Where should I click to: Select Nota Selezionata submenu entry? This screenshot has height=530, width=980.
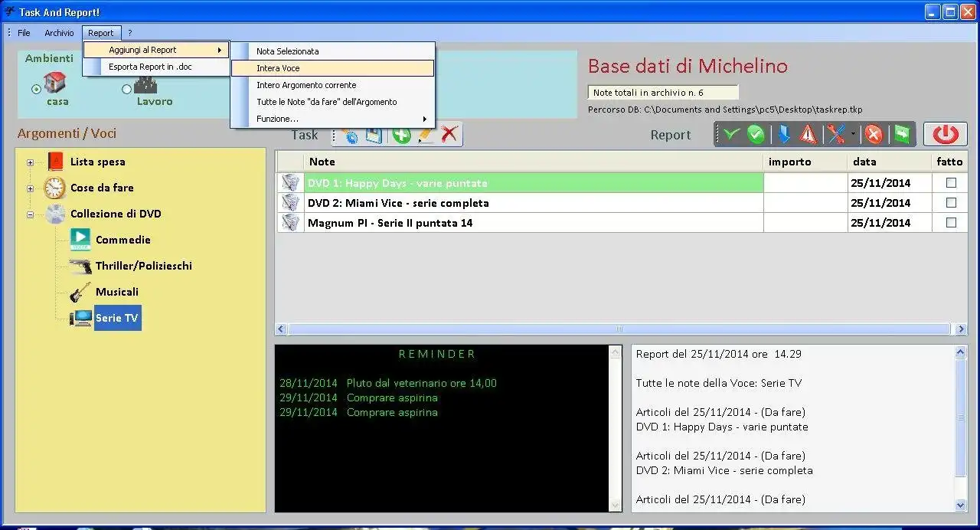coord(333,51)
